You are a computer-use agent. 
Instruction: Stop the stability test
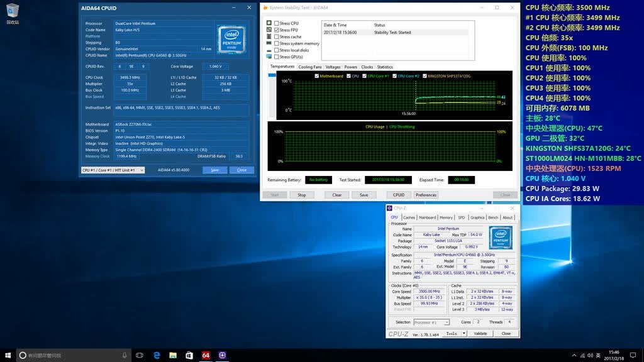tap(302, 195)
